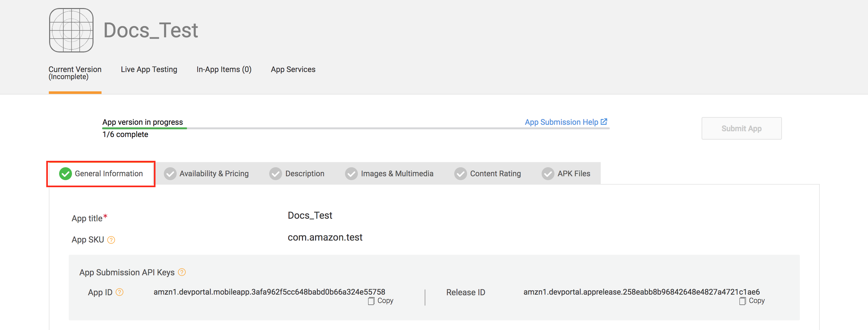Open the Images & Multimedia tab
The image size is (868, 330).
tap(389, 174)
